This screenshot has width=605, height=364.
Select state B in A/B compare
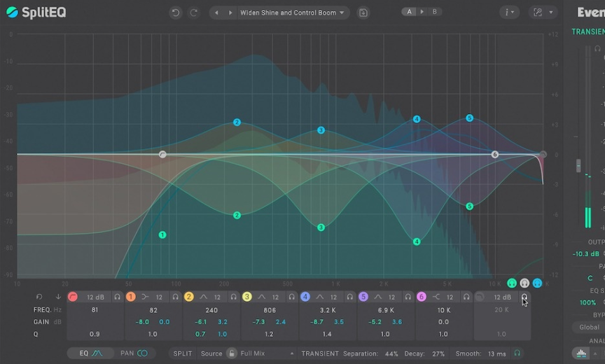point(435,12)
